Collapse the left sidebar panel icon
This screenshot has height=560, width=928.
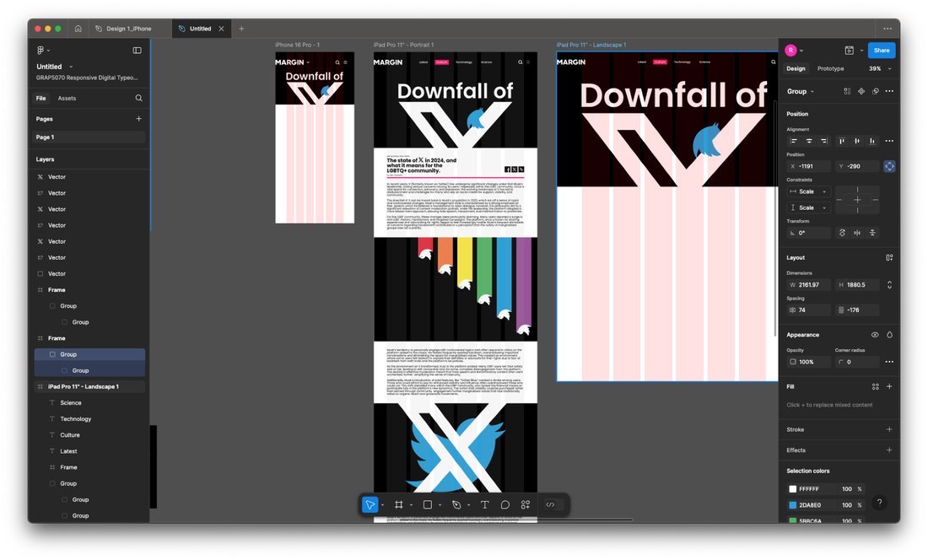pyautogui.click(x=137, y=51)
